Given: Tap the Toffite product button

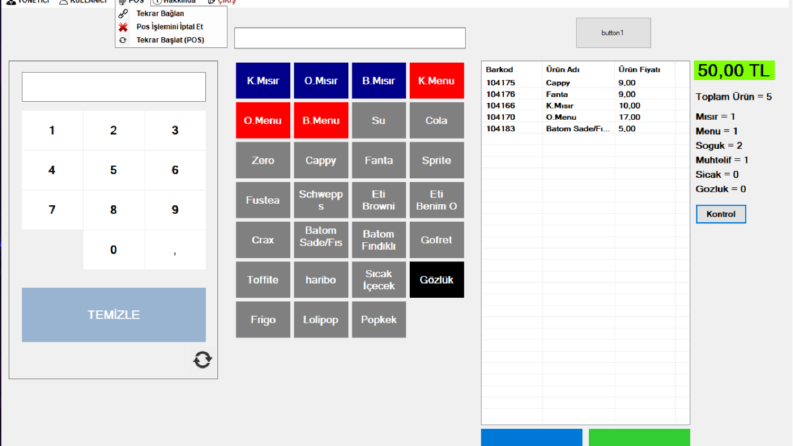Looking at the screenshot, I should coord(263,280).
